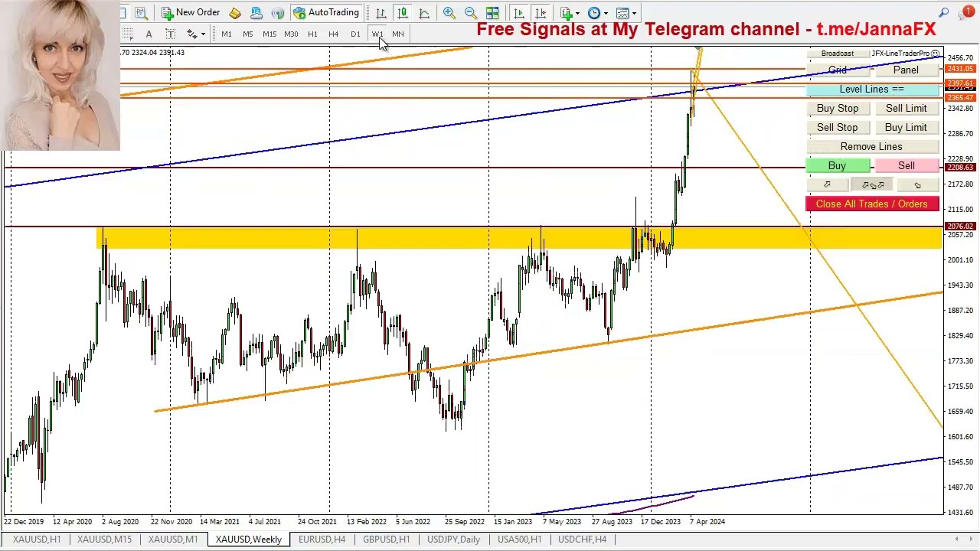Toggle chart shift icon
980x551 pixels.
pyautogui.click(x=541, y=12)
